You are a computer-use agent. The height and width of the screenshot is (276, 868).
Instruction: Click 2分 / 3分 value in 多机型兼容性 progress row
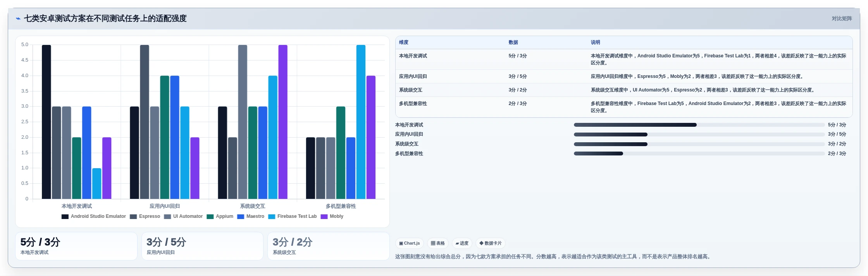pos(837,154)
